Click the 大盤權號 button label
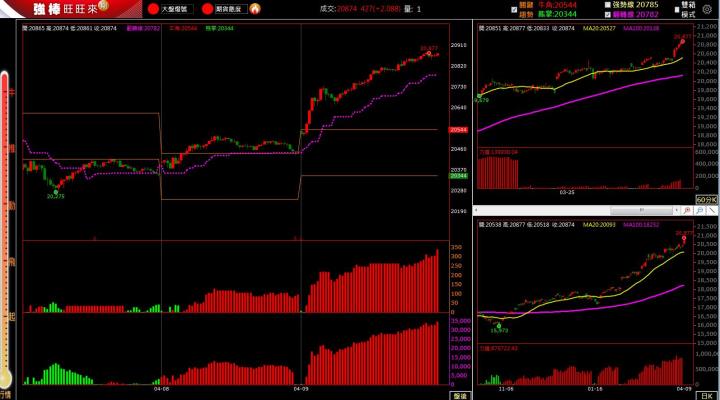 175,8
